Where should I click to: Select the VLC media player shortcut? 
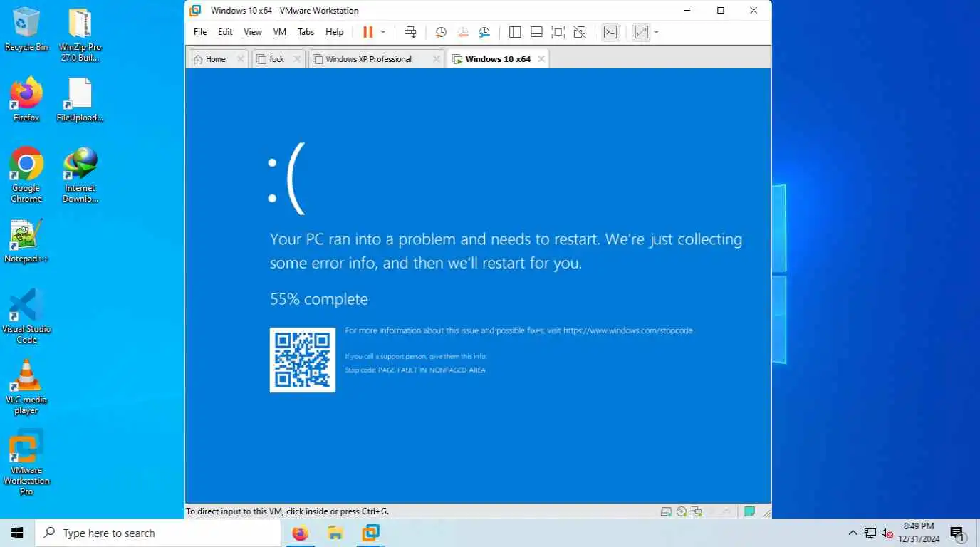pos(26,387)
